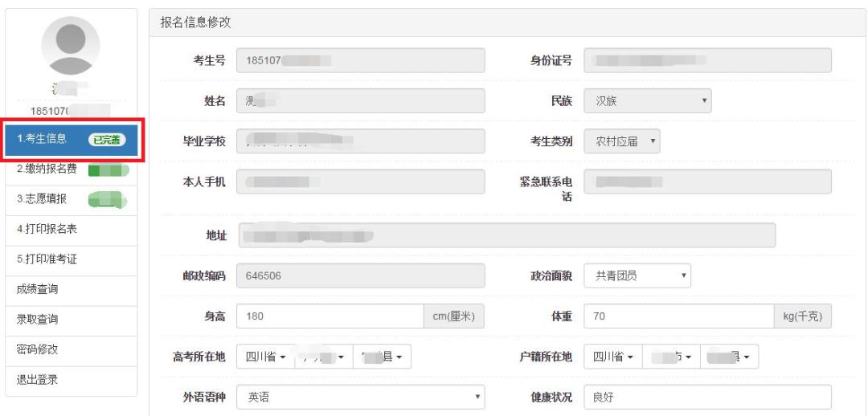Click the 本人手机 input field

coord(360,182)
